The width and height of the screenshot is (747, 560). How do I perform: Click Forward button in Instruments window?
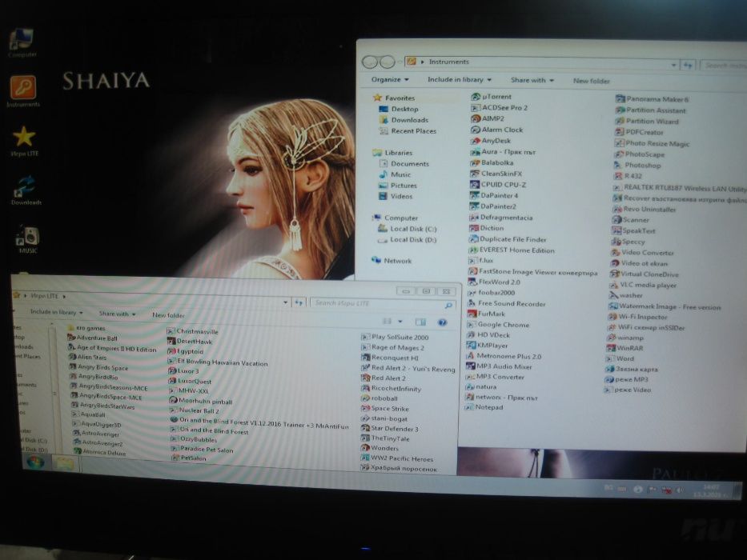click(388, 62)
